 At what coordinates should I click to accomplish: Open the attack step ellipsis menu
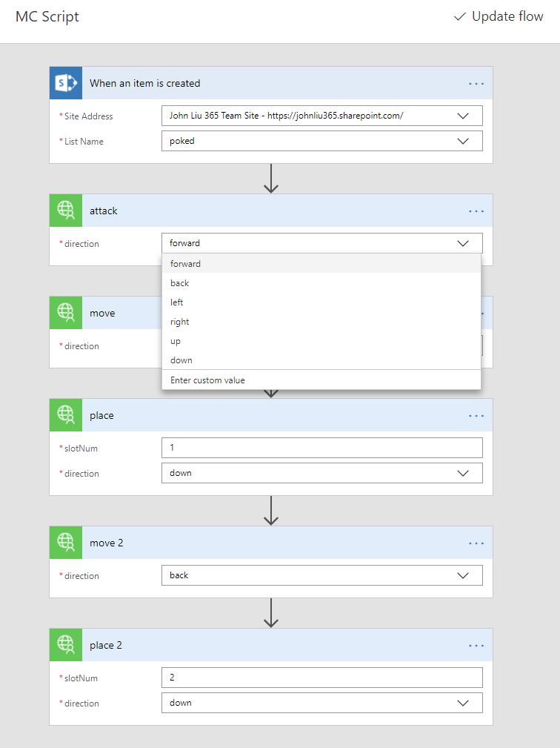coord(476,211)
